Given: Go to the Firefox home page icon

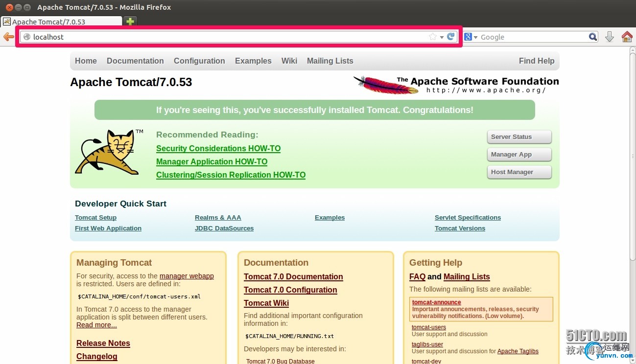Looking at the screenshot, I should (x=627, y=37).
